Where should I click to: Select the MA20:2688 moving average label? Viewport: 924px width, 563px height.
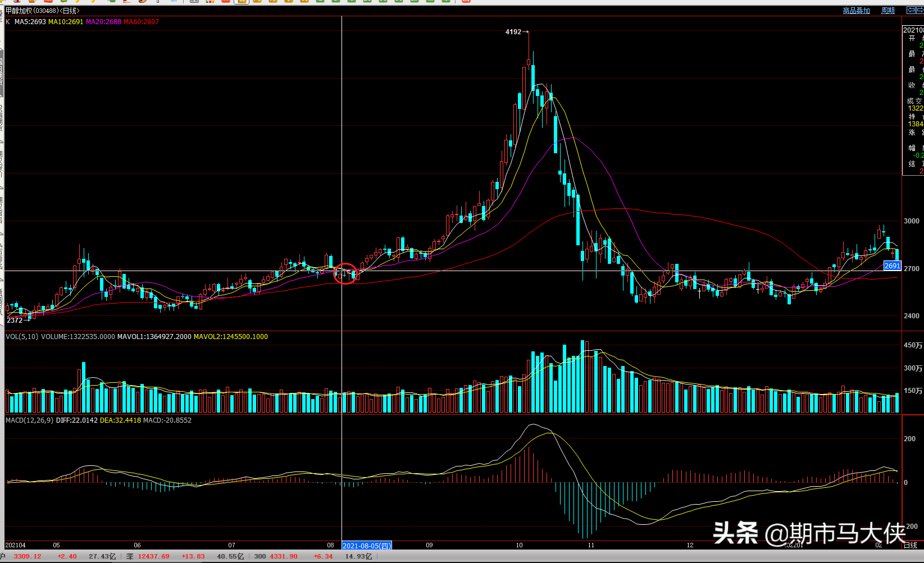coord(103,22)
